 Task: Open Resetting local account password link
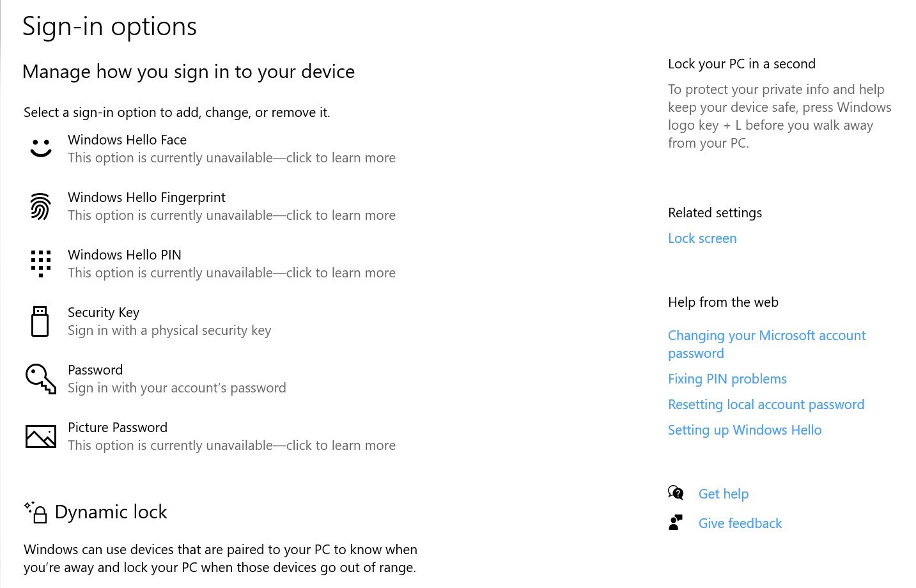pyautogui.click(x=766, y=405)
